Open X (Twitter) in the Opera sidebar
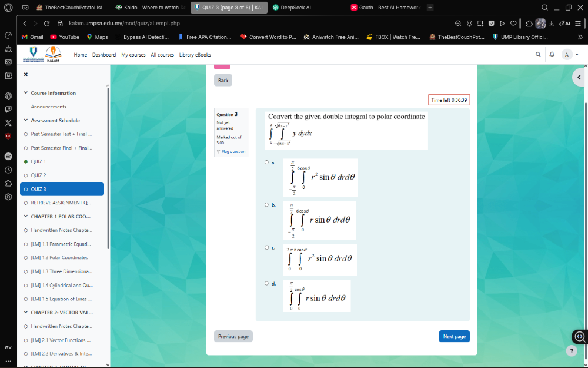The image size is (588, 368). click(x=8, y=123)
